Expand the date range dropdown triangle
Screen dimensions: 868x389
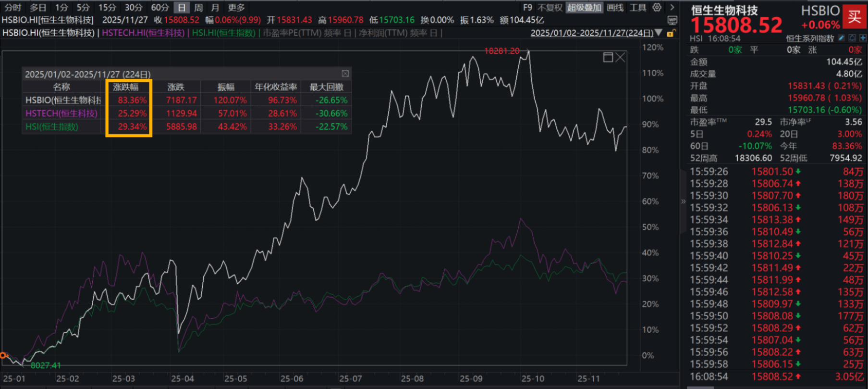point(659,33)
